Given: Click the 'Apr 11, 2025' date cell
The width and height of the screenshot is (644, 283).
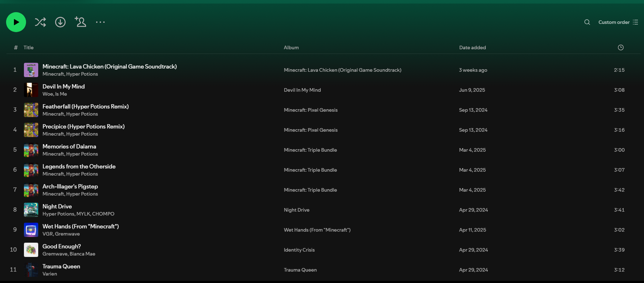Looking at the screenshot, I should [473, 230].
